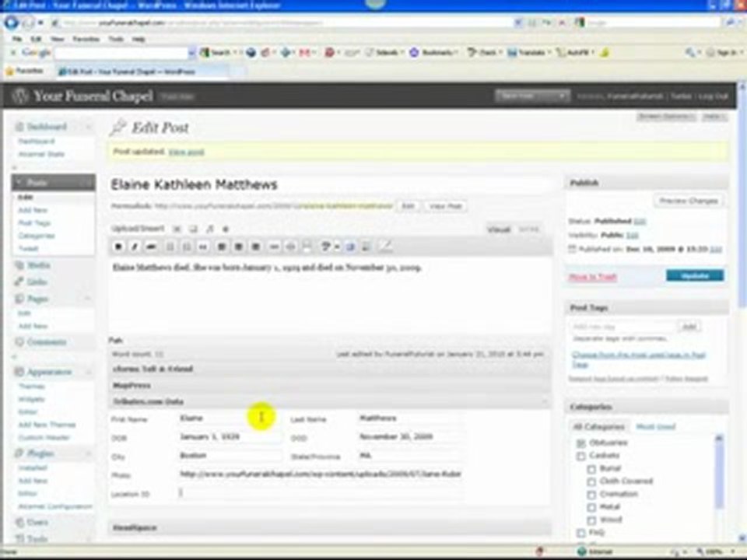This screenshot has height=560, width=747.
Task: Click the categories list scrollbar
Action: pyautogui.click(x=719, y=471)
